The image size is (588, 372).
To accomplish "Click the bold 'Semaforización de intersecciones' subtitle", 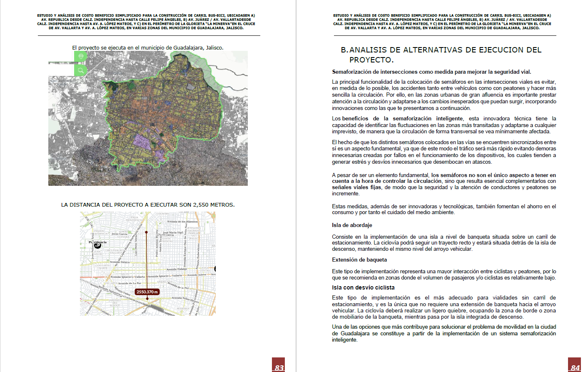I will pos(431,72).
